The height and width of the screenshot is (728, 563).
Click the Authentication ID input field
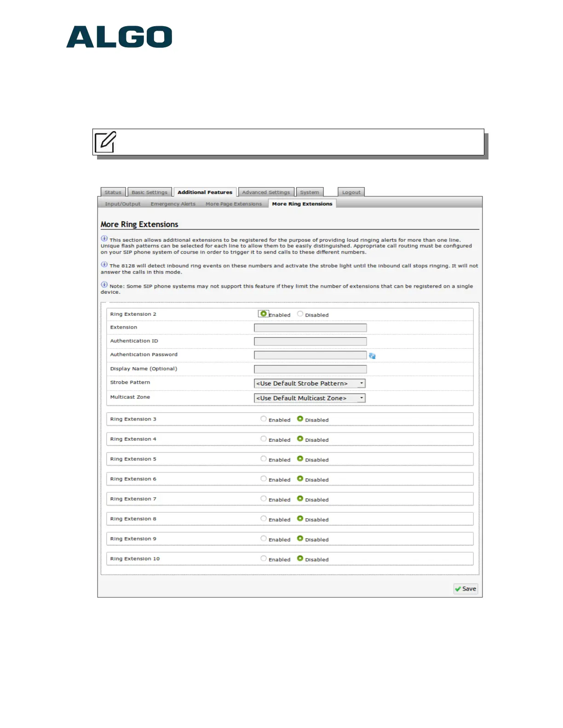(x=310, y=341)
